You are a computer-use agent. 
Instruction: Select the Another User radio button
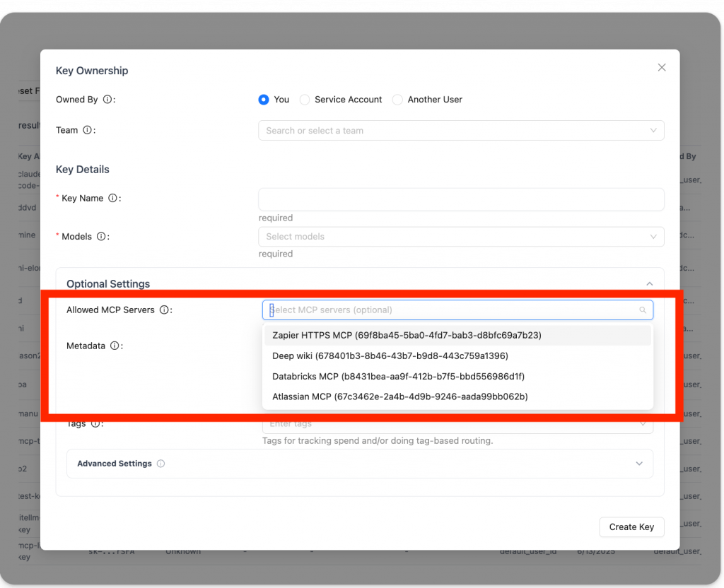[397, 99]
